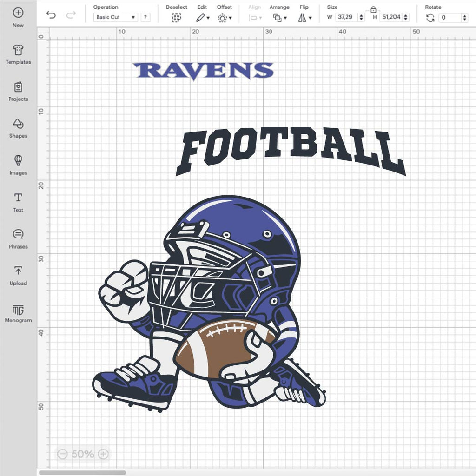The image size is (476, 476).
Task: Click the Rotate angle input field
Action: (449, 18)
